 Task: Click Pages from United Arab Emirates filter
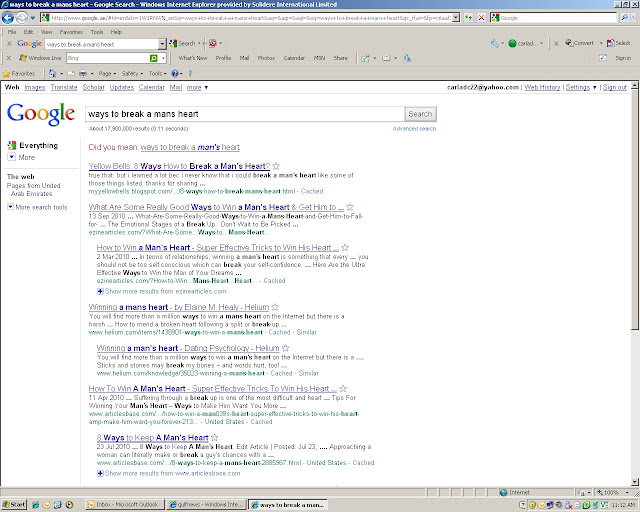click(33, 189)
